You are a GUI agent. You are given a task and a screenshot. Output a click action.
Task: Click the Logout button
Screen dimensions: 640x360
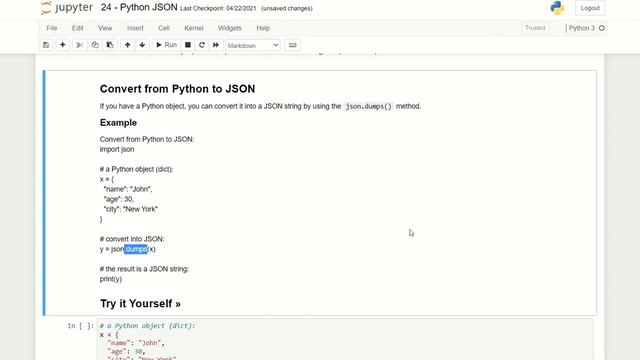click(x=590, y=8)
